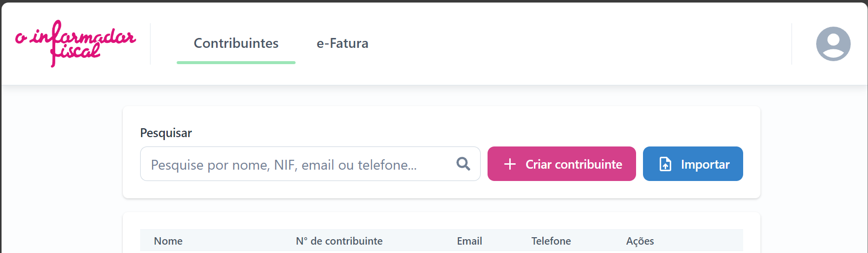Click the Email column header
This screenshot has height=253, width=868.
(469, 241)
